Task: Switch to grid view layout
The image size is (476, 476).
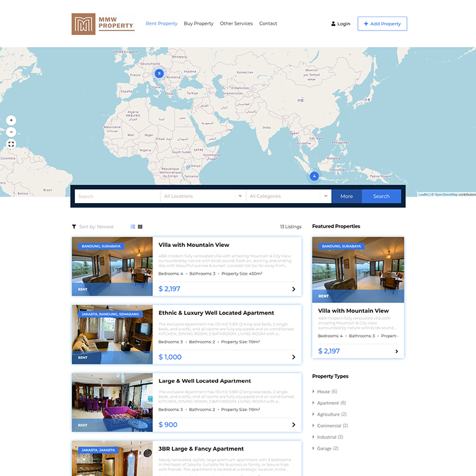Action: tap(140, 227)
